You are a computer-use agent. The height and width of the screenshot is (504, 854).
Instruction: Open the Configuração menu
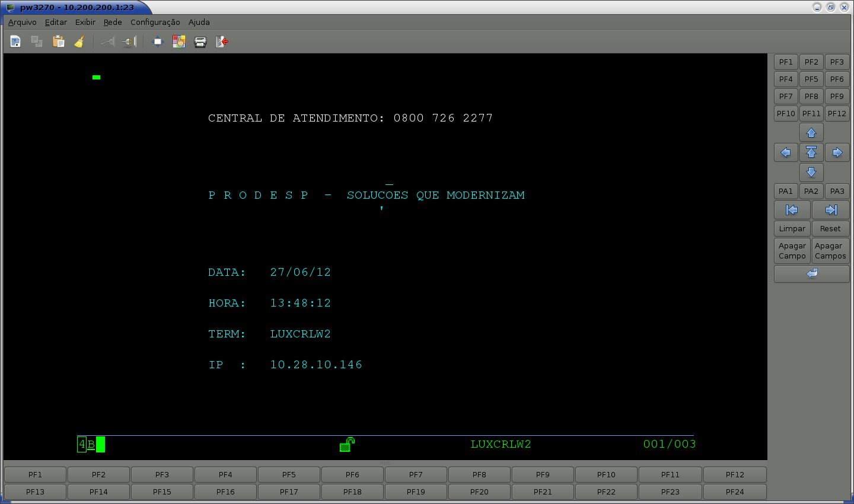pyautogui.click(x=155, y=22)
